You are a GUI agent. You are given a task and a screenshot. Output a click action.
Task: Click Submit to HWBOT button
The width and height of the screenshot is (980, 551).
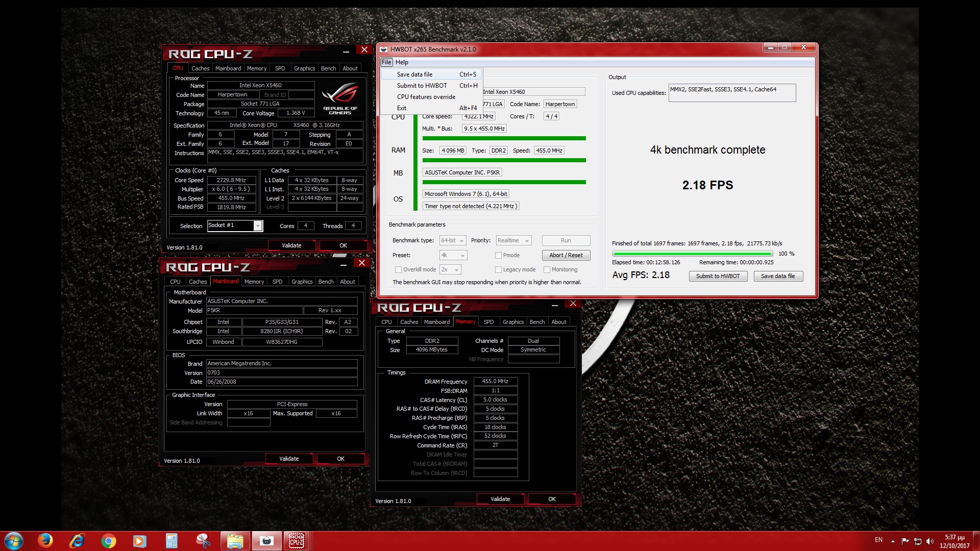point(718,276)
